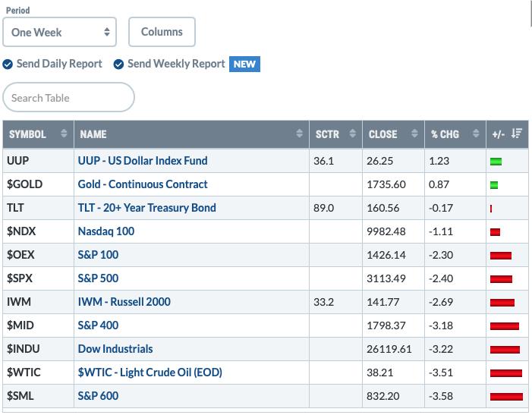Click the SYMBOL column header label
Viewport: 532px width, 415px height.
tap(27, 134)
